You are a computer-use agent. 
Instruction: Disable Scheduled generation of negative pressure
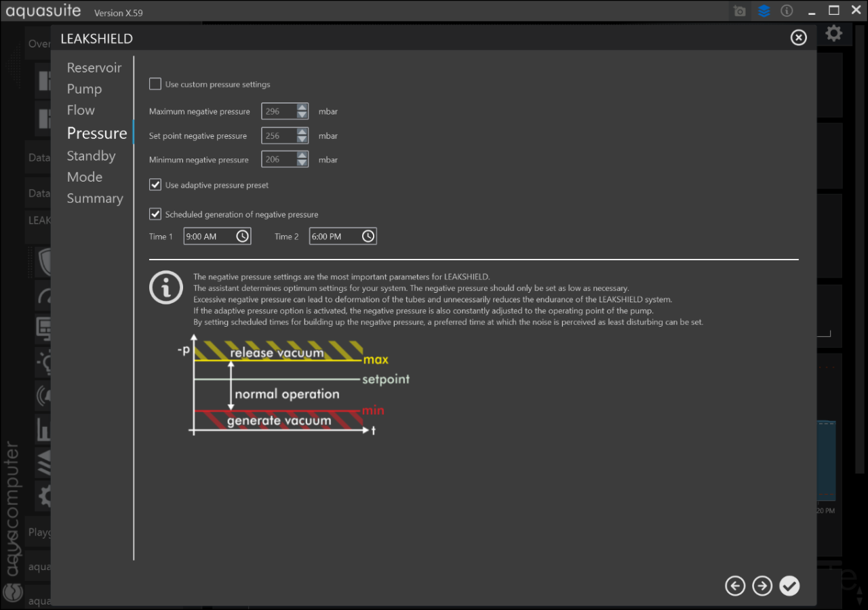155,213
